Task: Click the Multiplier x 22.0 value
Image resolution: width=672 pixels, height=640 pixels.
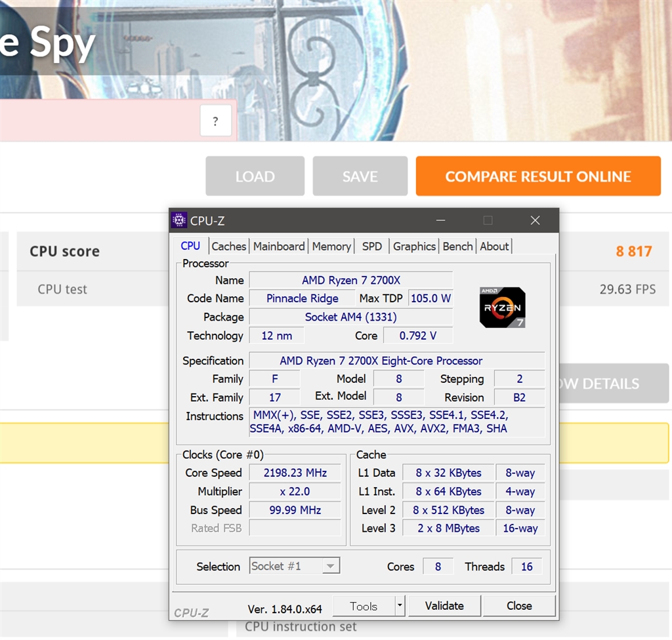Action: [x=295, y=491]
